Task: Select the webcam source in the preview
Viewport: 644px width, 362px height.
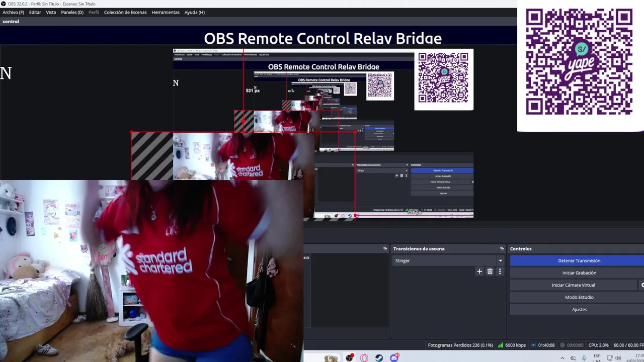Action: [x=151, y=271]
